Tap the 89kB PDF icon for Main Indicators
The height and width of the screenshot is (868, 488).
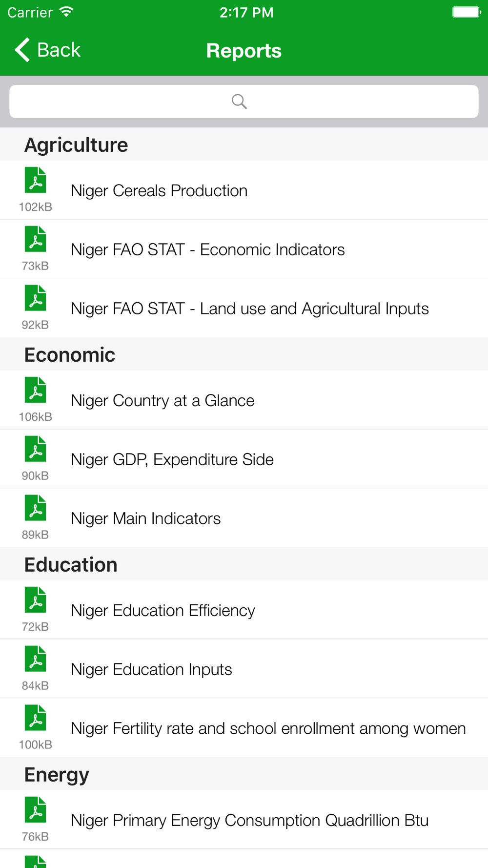pyautogui.click(x=36, y=508)
